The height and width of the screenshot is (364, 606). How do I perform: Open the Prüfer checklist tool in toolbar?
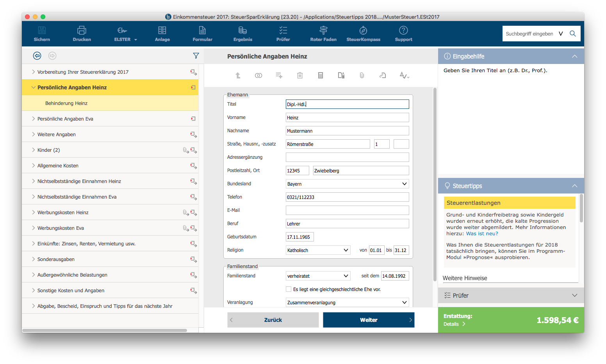pos(283,30)
